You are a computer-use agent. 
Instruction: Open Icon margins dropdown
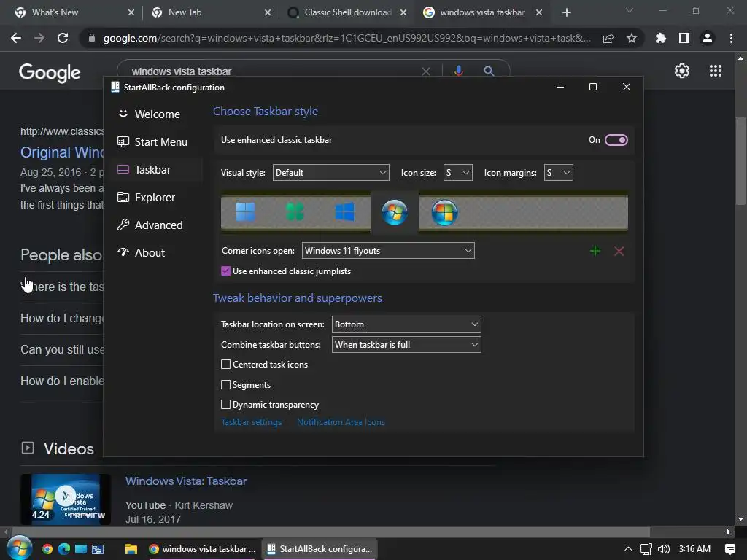point(558,172)
